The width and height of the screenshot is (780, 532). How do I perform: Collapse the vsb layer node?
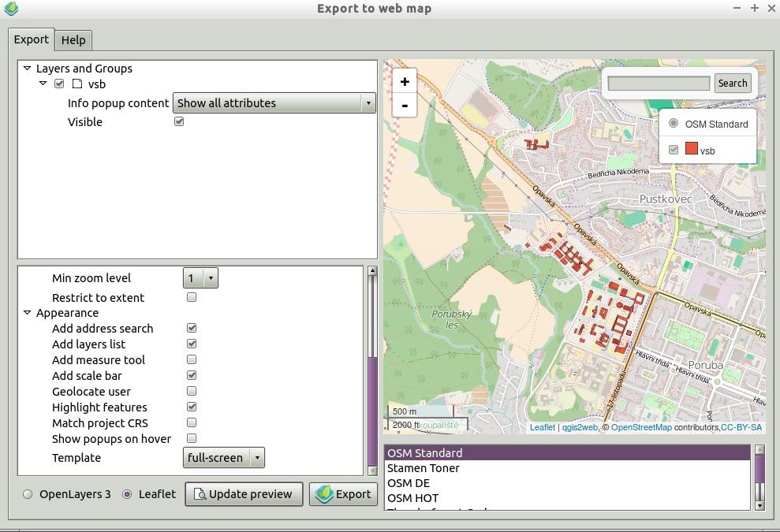(x=43, y=84)
